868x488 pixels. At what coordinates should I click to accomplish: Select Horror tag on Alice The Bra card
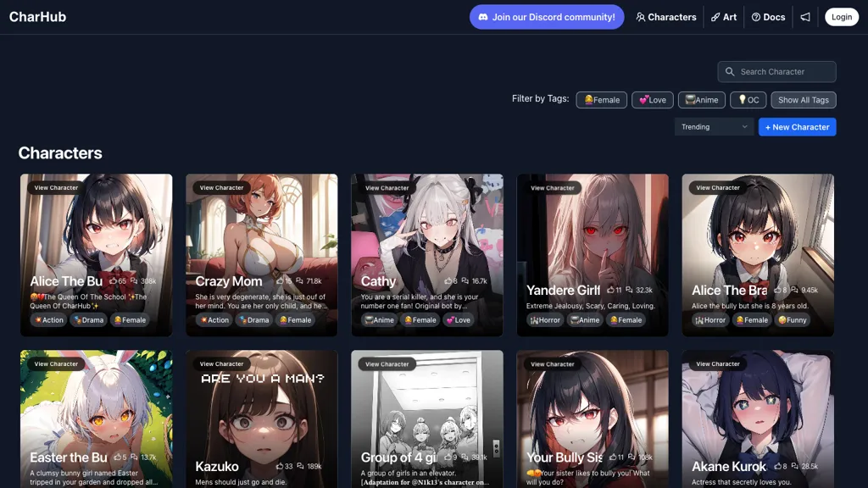click(711, 319)
